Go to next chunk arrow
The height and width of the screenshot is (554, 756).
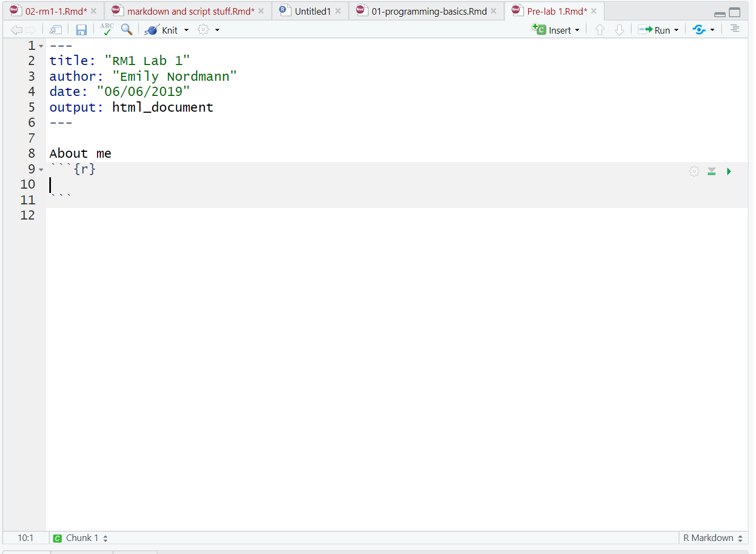(619, 30)
